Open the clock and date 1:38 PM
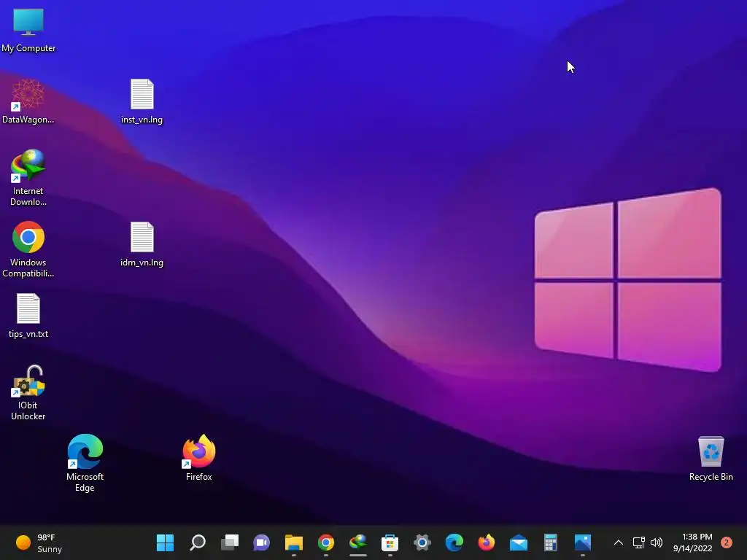747x560 pixels. click(693, 542)
